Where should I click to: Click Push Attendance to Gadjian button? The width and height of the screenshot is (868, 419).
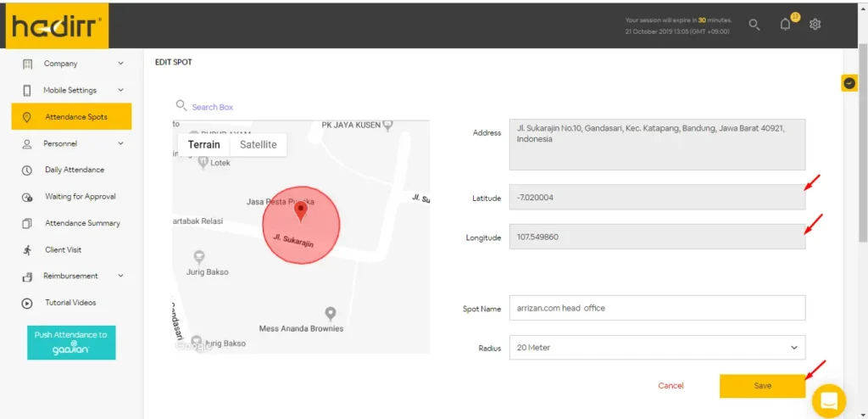coord(71,343)
